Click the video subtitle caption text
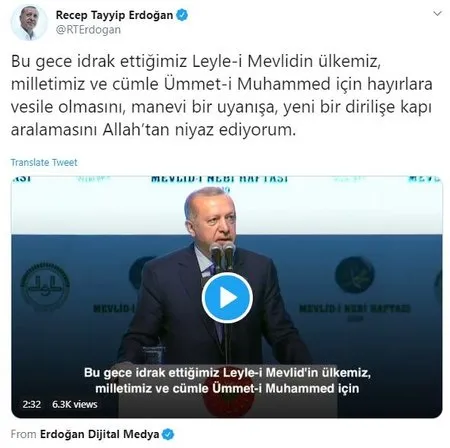450x448 pixels. 227,380
